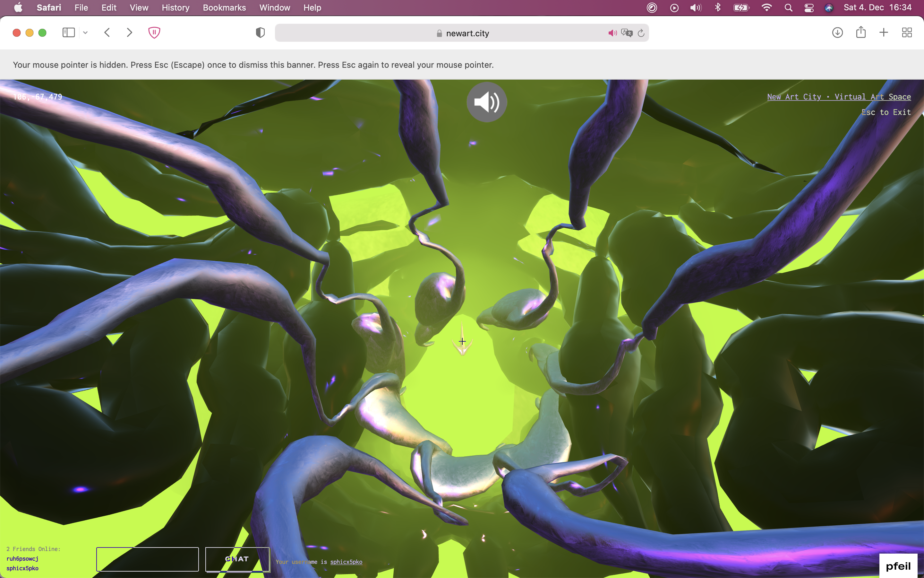Open the sphicx5pko username link

coord(346,562)
